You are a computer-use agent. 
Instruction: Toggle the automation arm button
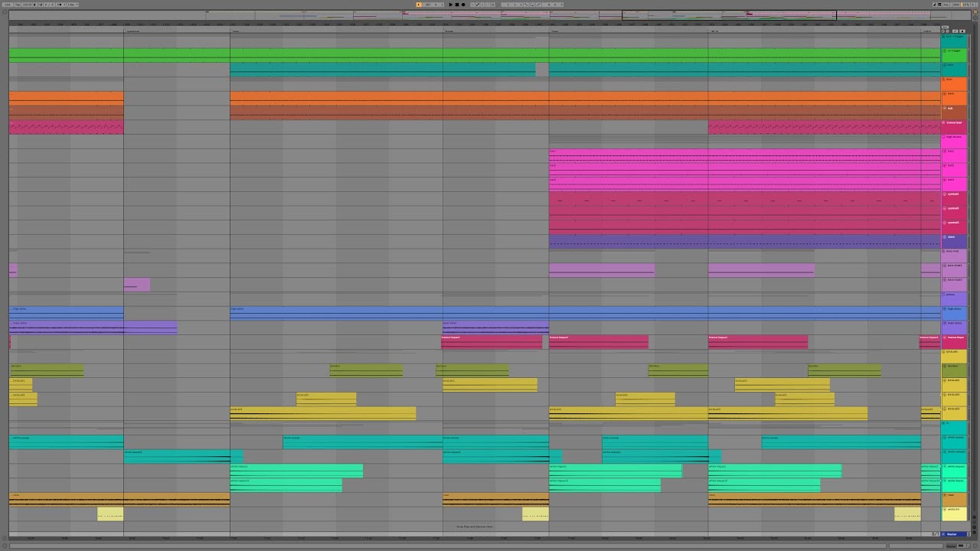(478, 5)
